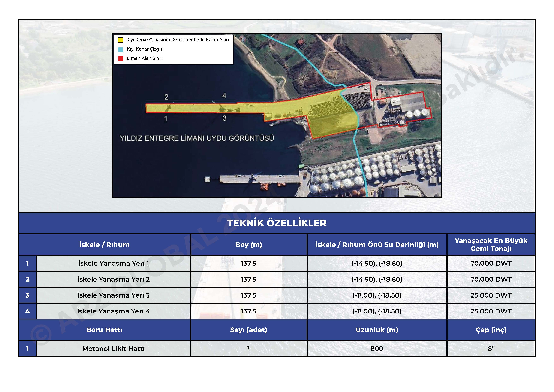Click the yellow legend color square

(120, 40)
